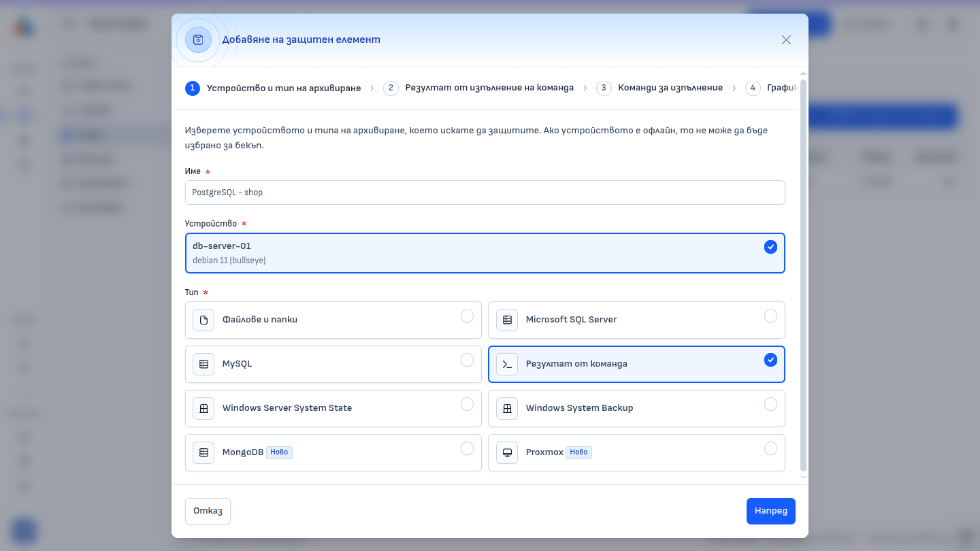Click the protected element icon in dialog header

(198, 39)
